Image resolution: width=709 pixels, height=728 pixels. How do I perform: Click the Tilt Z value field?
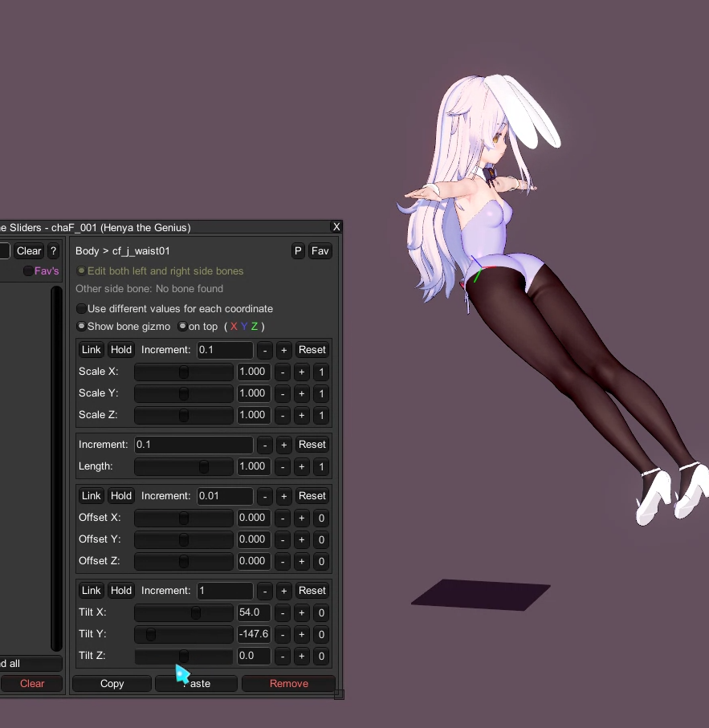pyautogui.click(x=254, y=656)
